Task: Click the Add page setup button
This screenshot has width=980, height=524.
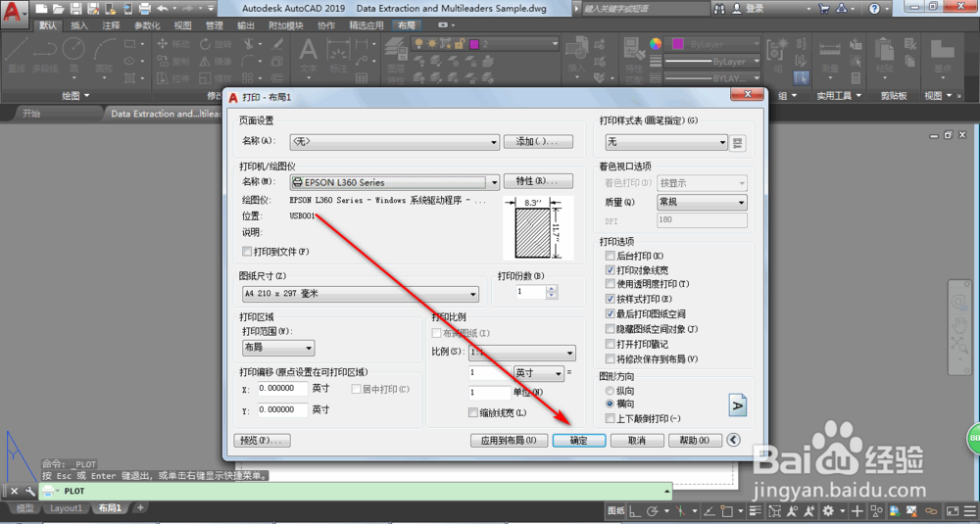Action: [x=538, y=142]
